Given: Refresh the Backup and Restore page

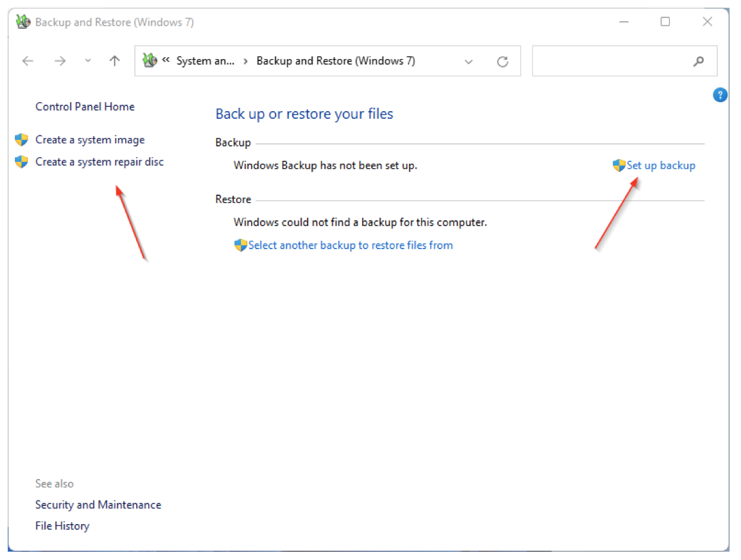Looking at the screenshot, I should tap(502, 62).
